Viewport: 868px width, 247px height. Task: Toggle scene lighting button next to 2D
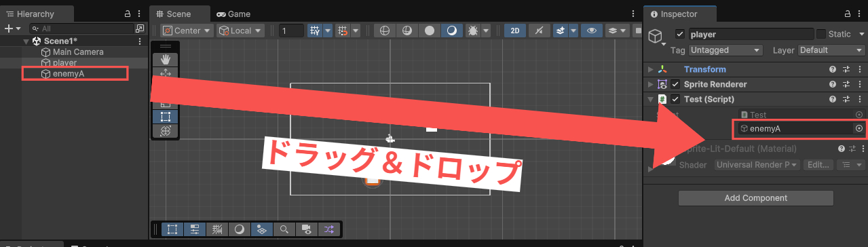[539, 31]
